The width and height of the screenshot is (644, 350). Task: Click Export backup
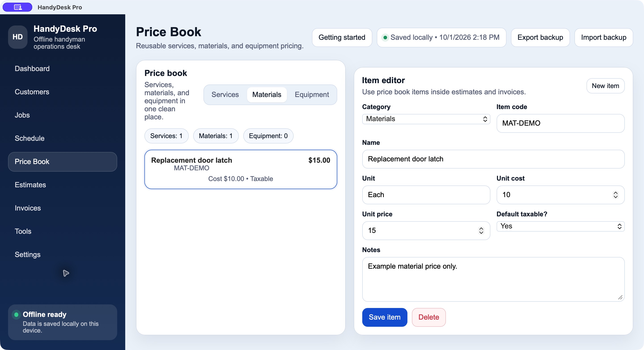tap(540, 38)
